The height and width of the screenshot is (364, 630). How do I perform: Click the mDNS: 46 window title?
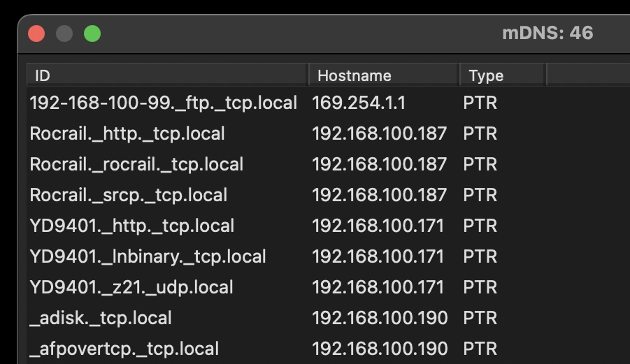(x=547, y=33)
